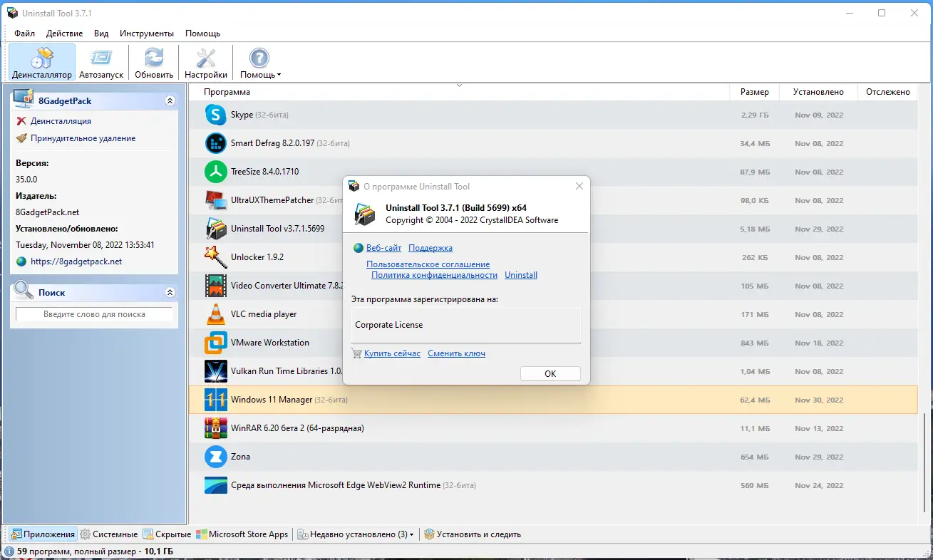Viewport: 933px width, 560px height.
Task: Select the Windows 11 Manager row text
Action: [x=289, y=400]
